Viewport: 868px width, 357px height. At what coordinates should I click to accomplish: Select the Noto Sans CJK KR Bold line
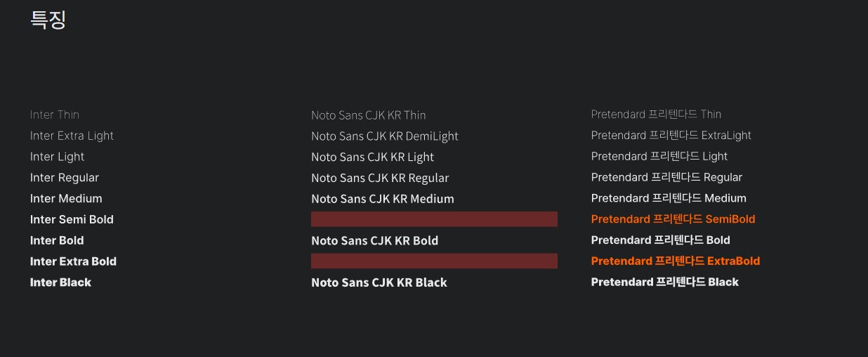(374, 241)
